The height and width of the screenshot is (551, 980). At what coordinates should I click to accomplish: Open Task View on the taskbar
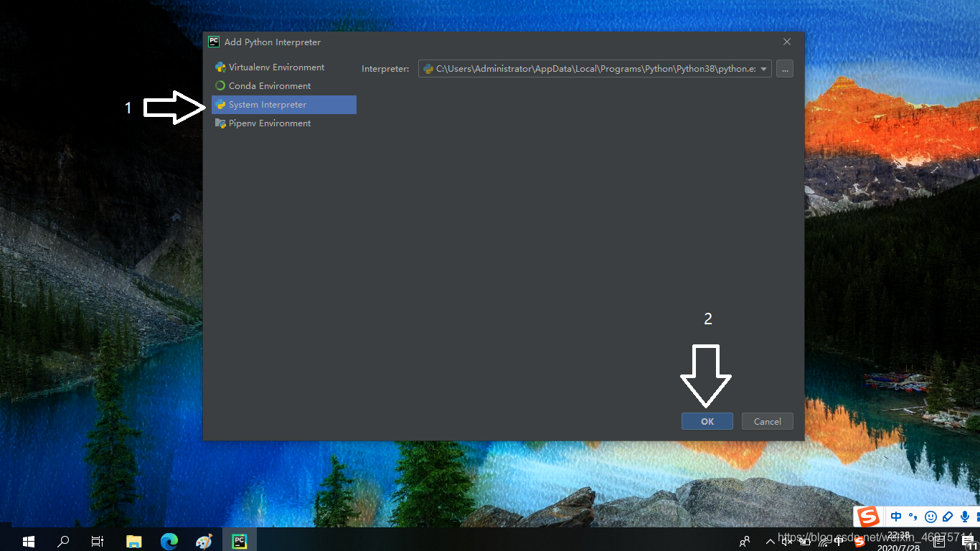click(x=98, y=540)
